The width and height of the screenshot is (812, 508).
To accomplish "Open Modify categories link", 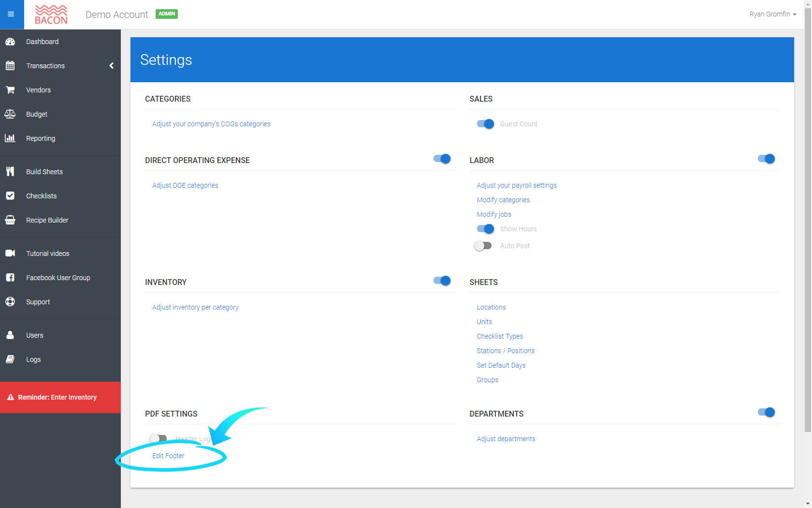I will pos(503,200).
